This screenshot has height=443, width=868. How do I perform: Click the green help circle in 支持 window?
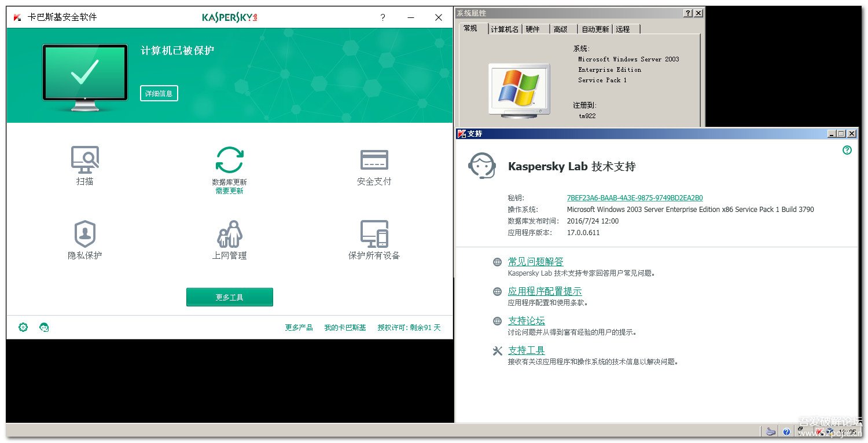pyautogui.click(x=847, y=150)
